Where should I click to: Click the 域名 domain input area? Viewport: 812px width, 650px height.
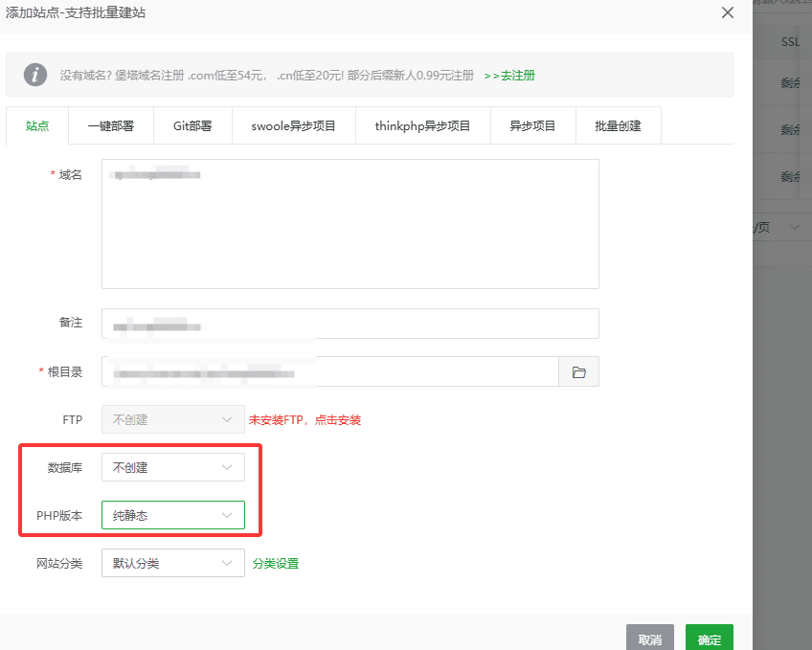coord(350,223)
